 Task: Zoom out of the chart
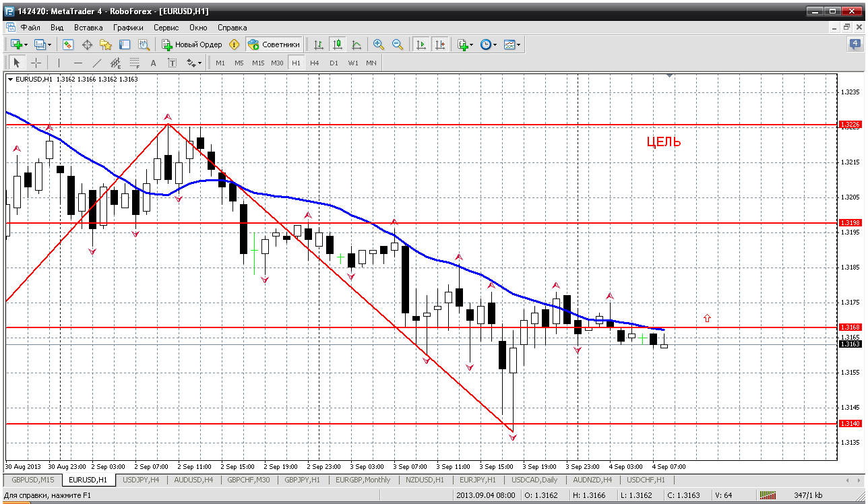(398, 44)
